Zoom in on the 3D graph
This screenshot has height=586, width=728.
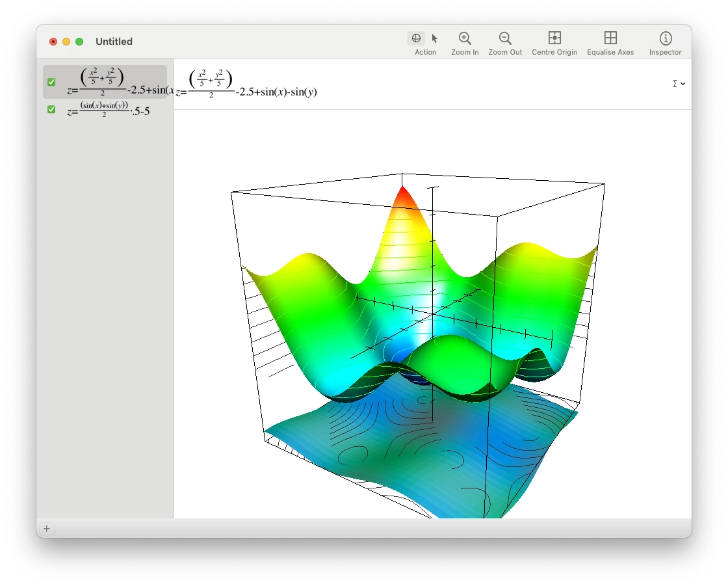(x=465, y=44)
